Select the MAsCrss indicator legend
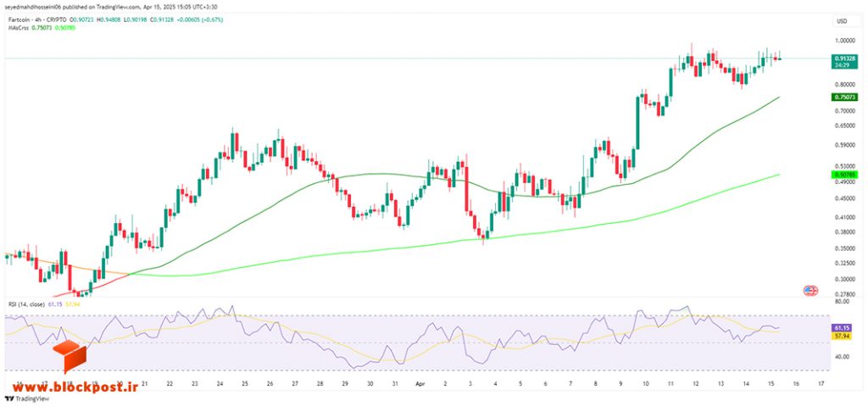868x407 pixels. tap(15, 27)
